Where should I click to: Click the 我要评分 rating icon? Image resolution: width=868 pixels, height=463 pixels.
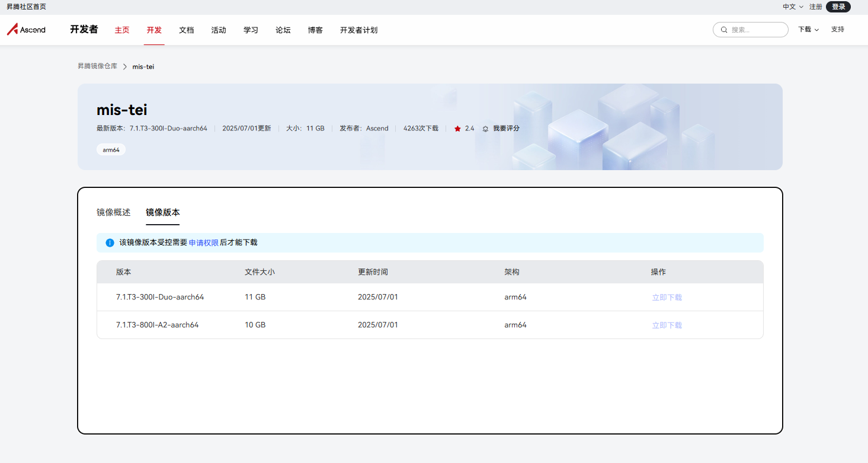click(x=486, y=129)
